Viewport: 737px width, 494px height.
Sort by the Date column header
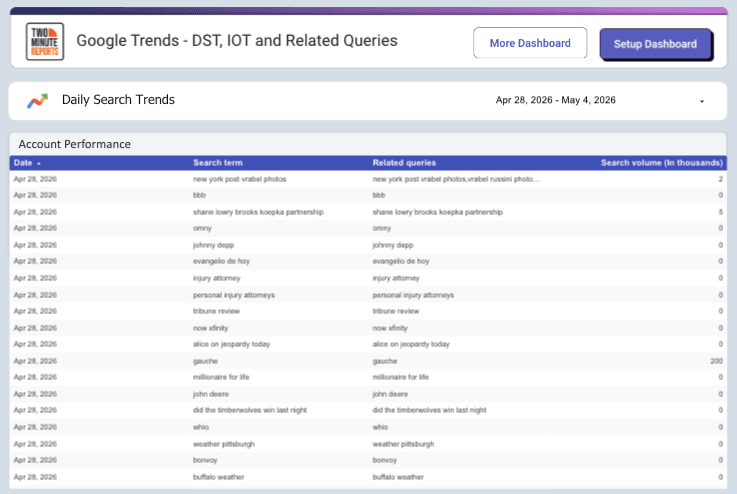point(23,163)
